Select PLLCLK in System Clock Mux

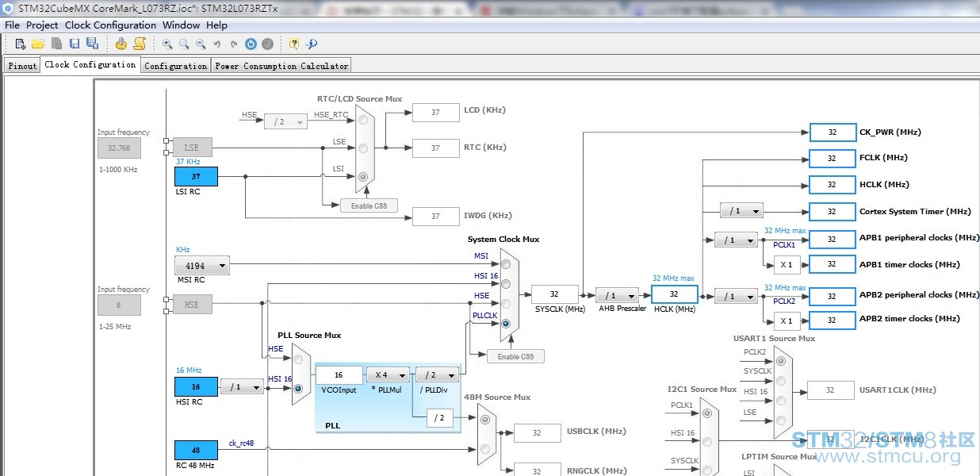point(505,324)
